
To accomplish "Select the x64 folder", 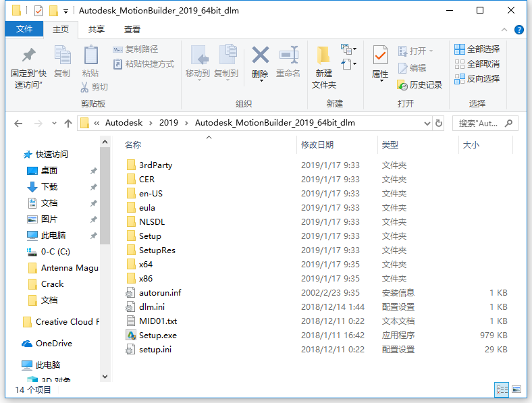I will coord(140,264).
